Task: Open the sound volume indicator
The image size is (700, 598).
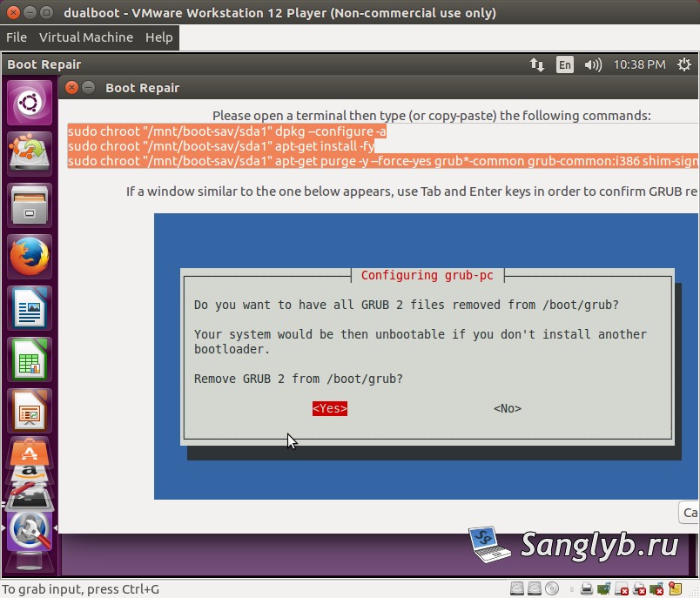Action: click(593, 64)
